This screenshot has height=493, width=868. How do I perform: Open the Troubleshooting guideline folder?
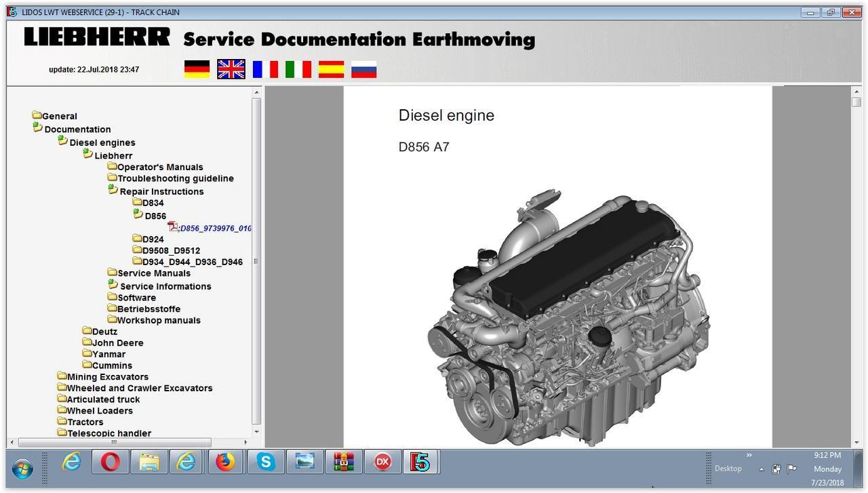(x=175, y=178)
